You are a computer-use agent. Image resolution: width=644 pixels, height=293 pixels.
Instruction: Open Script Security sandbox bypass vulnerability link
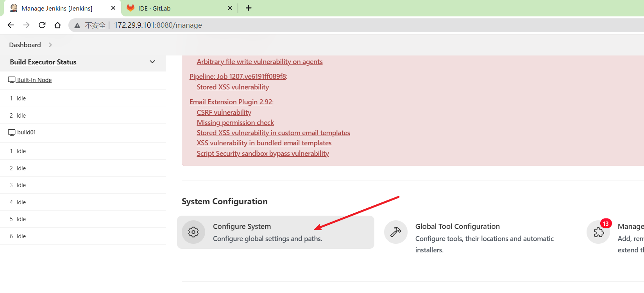(x=263, y=154)
